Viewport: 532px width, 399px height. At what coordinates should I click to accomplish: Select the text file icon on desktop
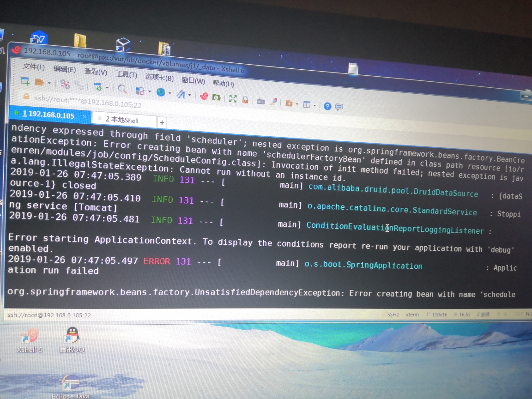click(353, 68)
